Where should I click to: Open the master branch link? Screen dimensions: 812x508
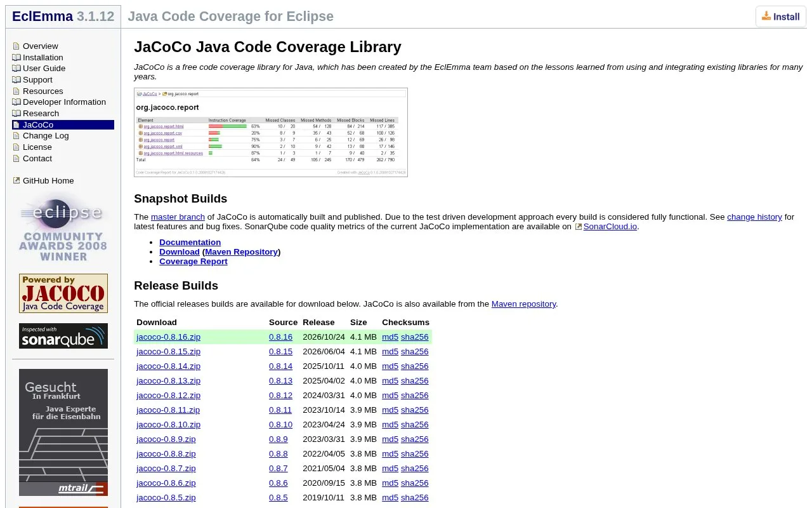[x=178, y=217]
